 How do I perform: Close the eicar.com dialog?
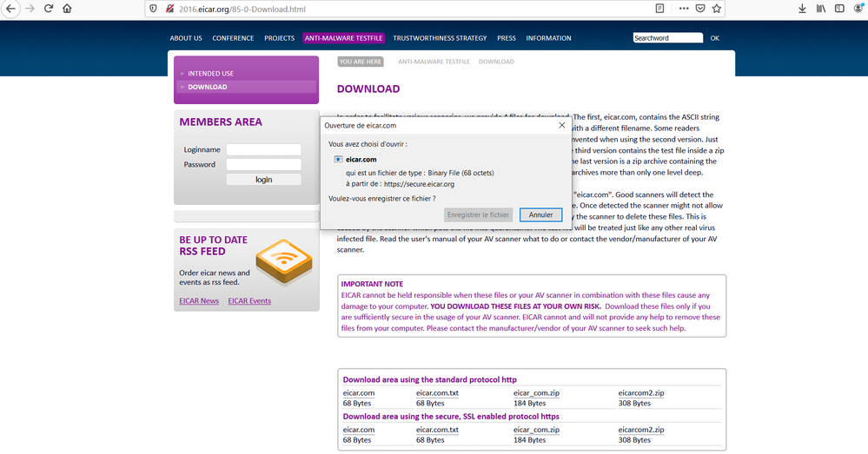click(x=562, y=125)
